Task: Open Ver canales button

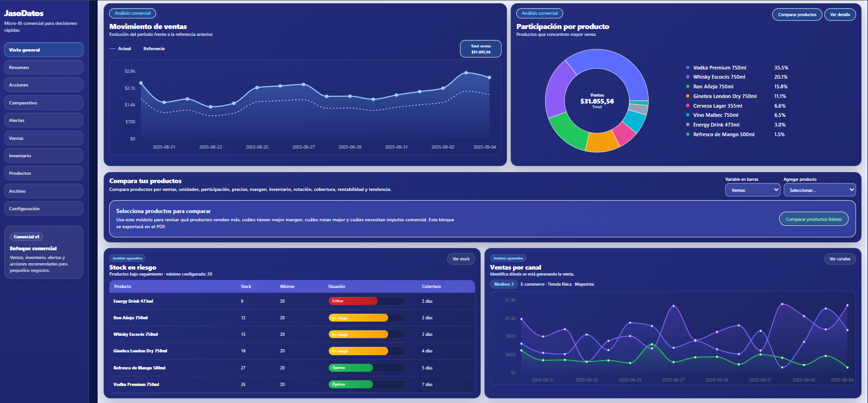Action: (840, 259)
